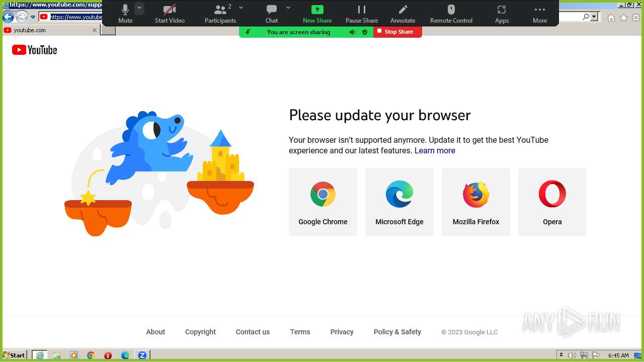Image resolution: width=644 pixels, height=362 pixels.
Task: Open the Windows Start menu
Action: [14, 355]
